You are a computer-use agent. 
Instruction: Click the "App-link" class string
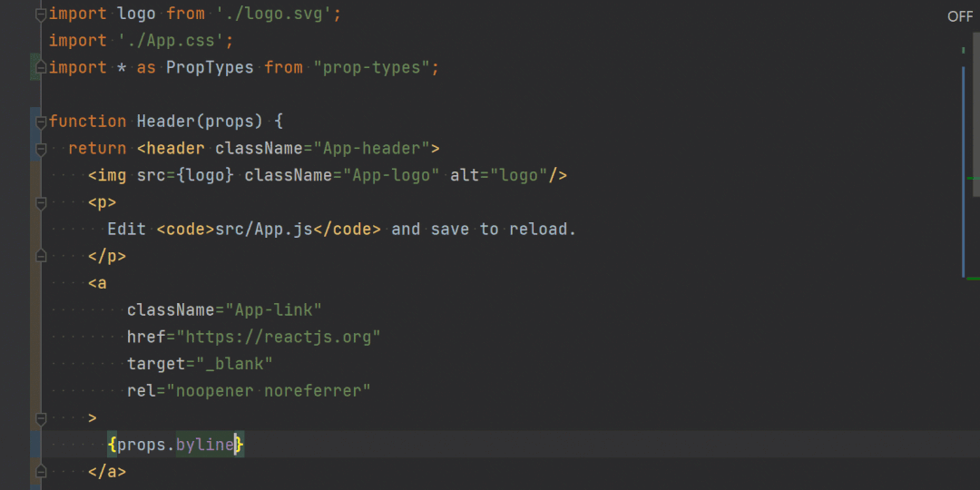coord(274,309)
